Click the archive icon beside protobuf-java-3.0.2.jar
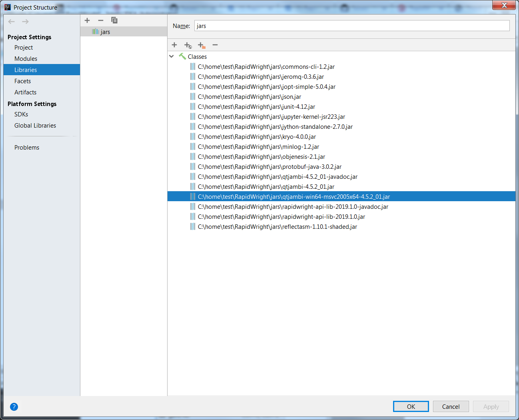This screenshot has height=420, width=519. [193, 166]
